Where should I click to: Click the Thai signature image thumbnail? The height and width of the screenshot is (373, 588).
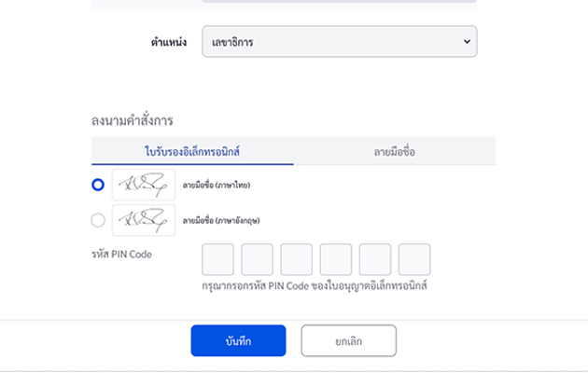(143, 186)
